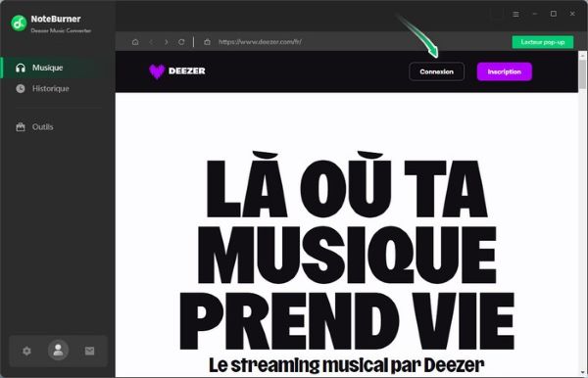Open the hamburger menu in title bar

pos(516,15)
